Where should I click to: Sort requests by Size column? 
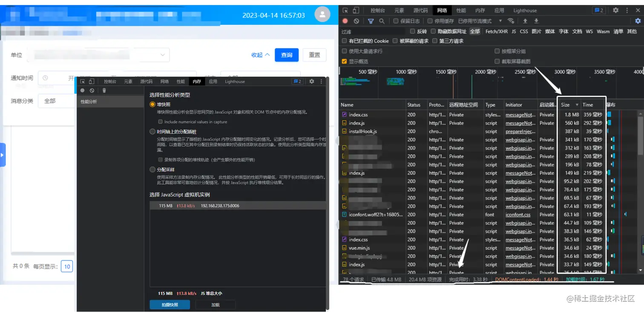coord(569,105)
